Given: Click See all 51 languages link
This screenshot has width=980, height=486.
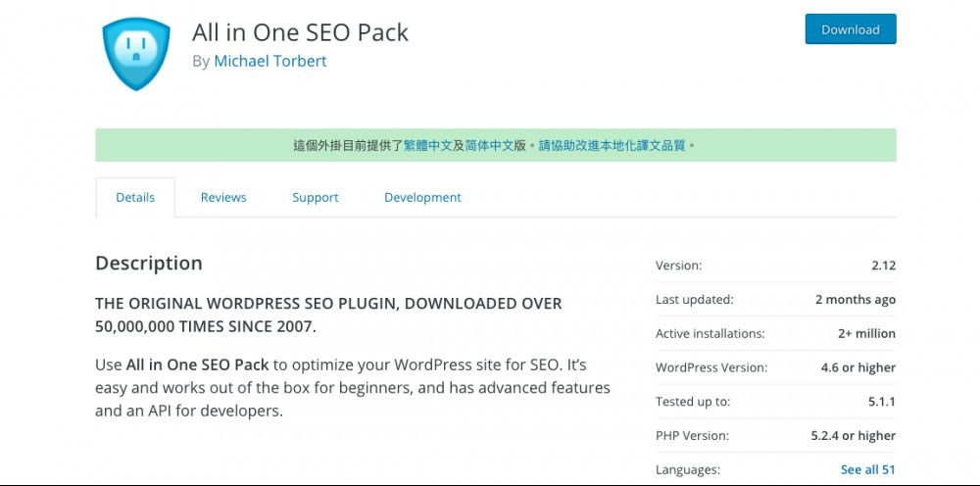Looking at the screenshot, I should pyautogui.click(x=867, y=469).
